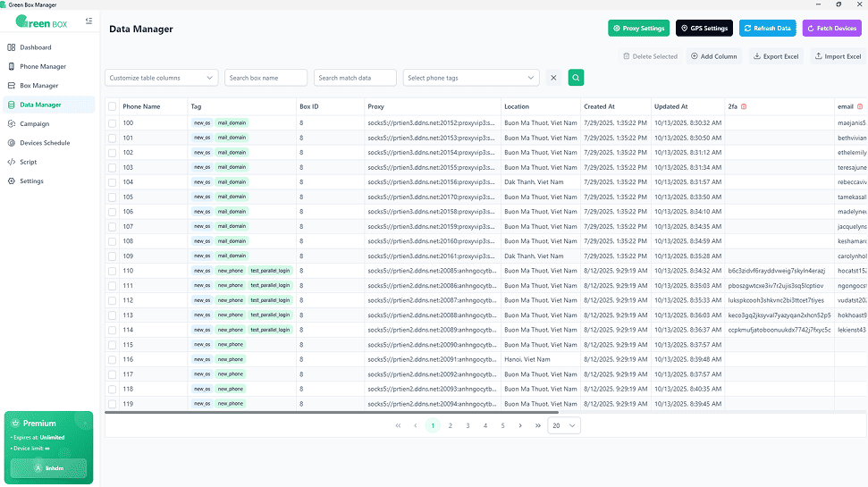The height and width of the screenshot is (487, 868).
Task: Click the Add Column button
Action: (x=714, y=56)
